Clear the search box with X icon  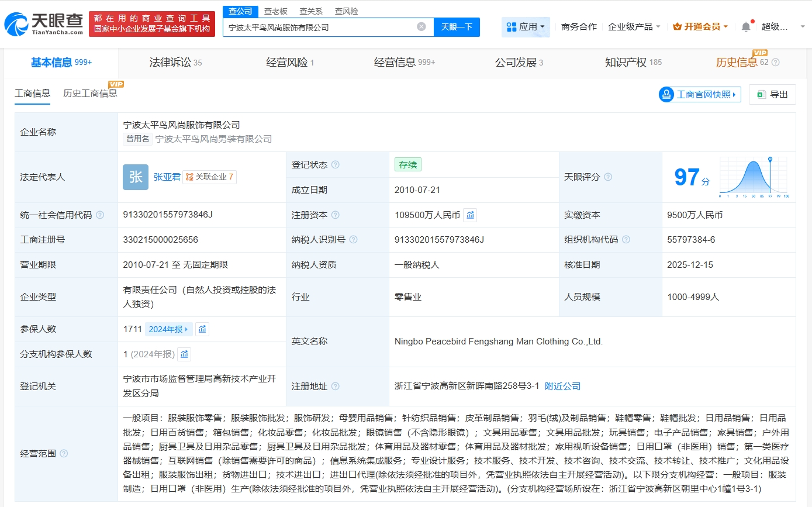point(421,27)
